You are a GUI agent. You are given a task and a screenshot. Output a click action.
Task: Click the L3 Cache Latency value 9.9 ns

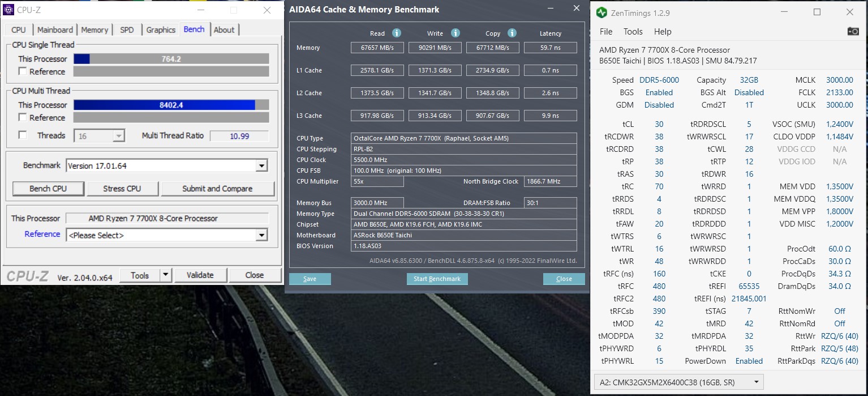pos(551,116)
